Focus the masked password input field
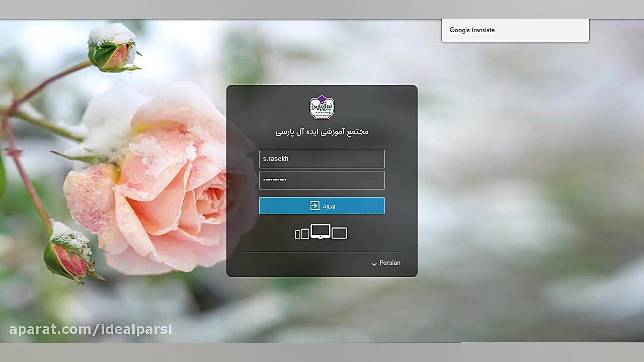Image resolution: width=644 pixels, height=362 pixels. [x=322, y=180]
